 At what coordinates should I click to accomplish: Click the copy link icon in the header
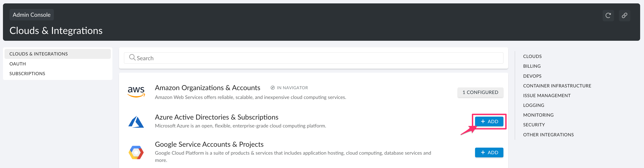[624, 15]
